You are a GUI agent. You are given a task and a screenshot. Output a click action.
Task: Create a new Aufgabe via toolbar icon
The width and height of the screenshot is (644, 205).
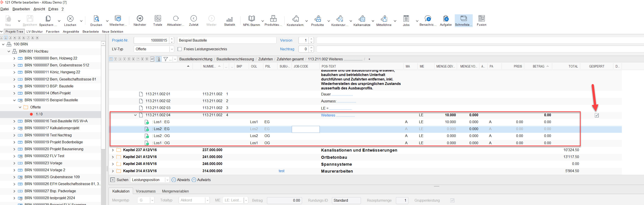point(446,19)
